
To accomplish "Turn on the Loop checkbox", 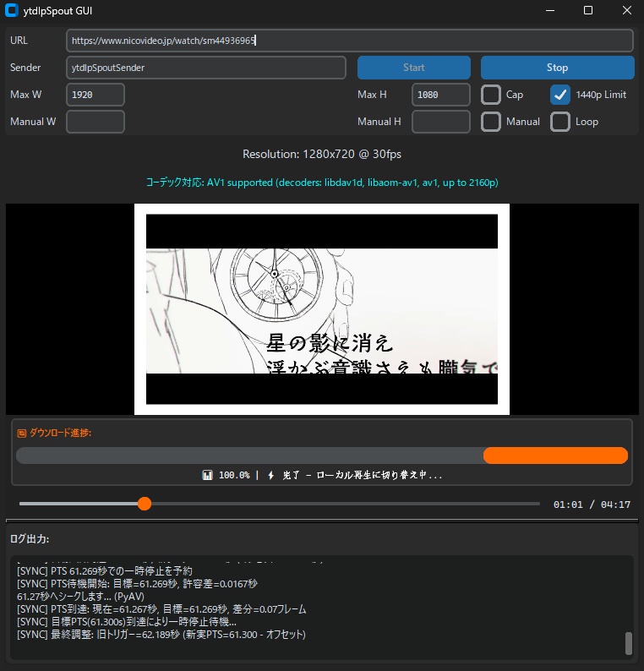I will tap(560, 122).
